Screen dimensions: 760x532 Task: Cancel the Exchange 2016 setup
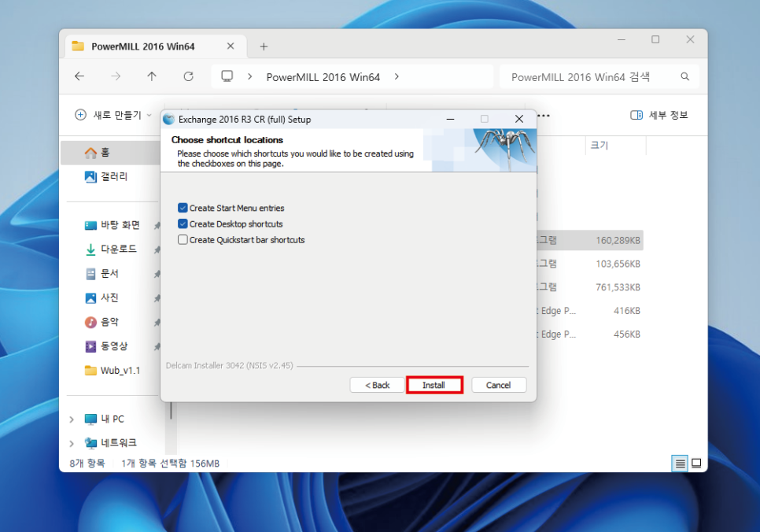click(x=498, y=385)
